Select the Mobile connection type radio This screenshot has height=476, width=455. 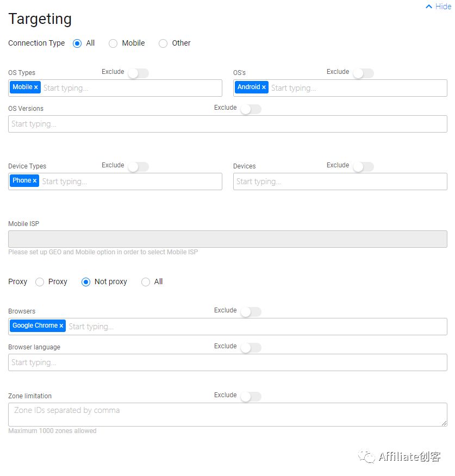tap(113, 43)
